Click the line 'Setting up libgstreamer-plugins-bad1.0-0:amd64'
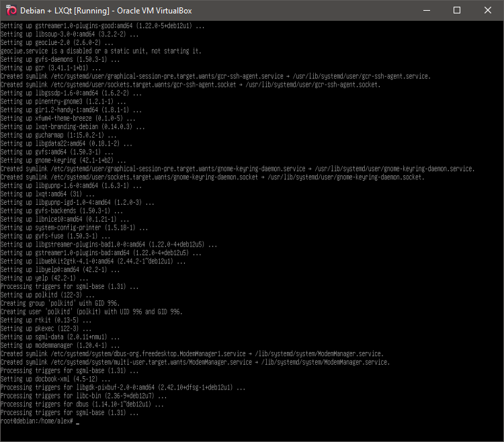Viewport: 504px width, 442px height. 109,245
